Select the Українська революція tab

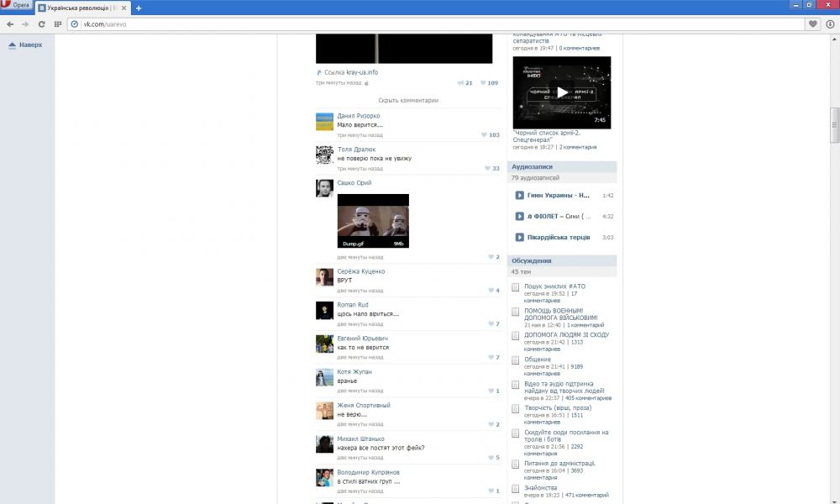pyautogui.click(x=83, y=8)
